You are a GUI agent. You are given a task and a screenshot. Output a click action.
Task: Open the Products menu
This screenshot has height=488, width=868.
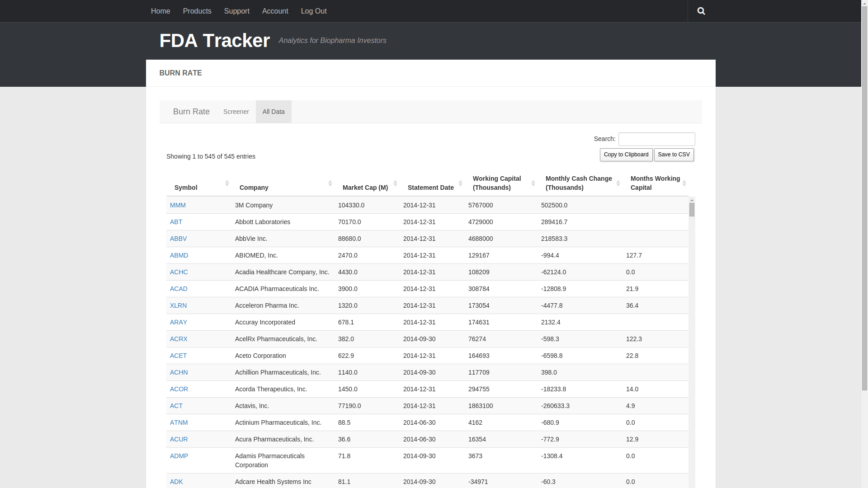coord(197,11)
